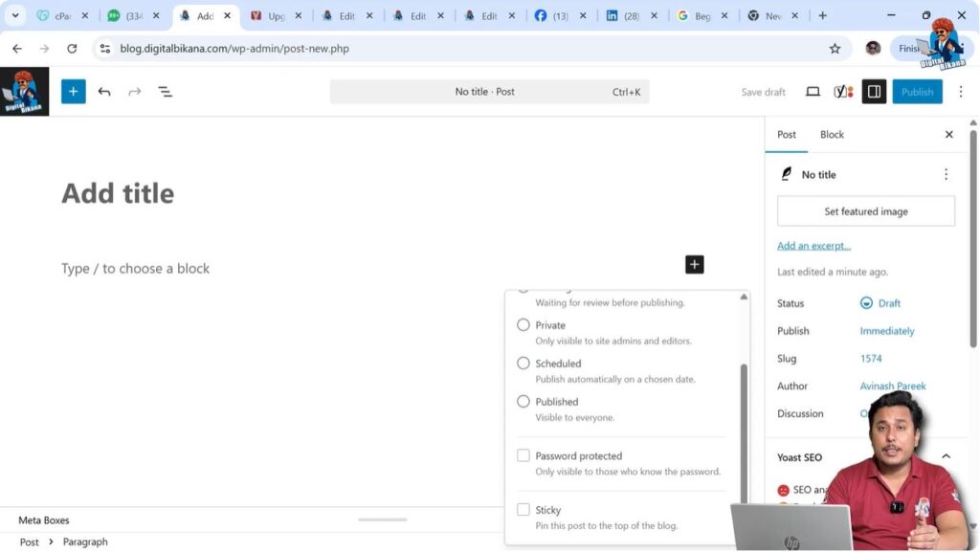Open post actions menu beside No title
The height and width of the screenshot is (552, 980).
point(946,174)
